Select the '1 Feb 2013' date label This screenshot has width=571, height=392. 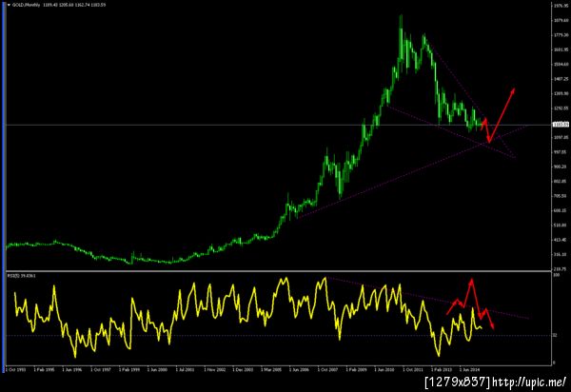pyautogui.click(x=442, y=369)
